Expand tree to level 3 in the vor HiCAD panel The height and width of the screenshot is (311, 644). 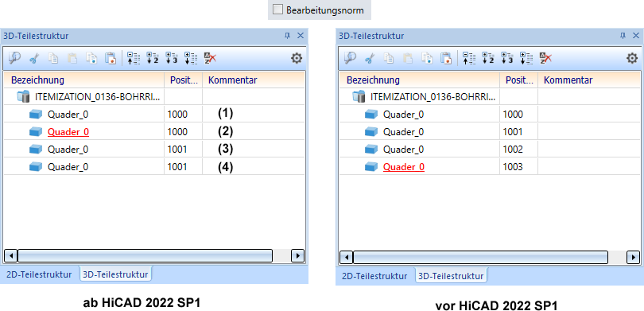coord(507,58)
